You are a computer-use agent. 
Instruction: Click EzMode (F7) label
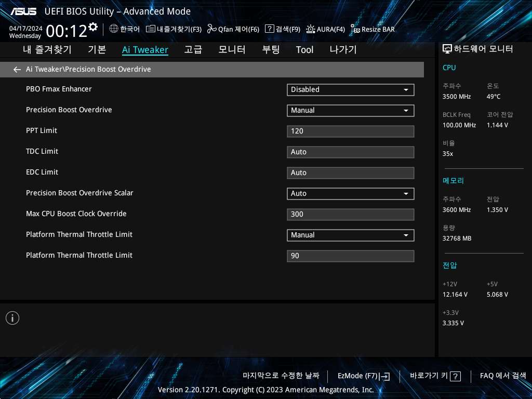357,376
